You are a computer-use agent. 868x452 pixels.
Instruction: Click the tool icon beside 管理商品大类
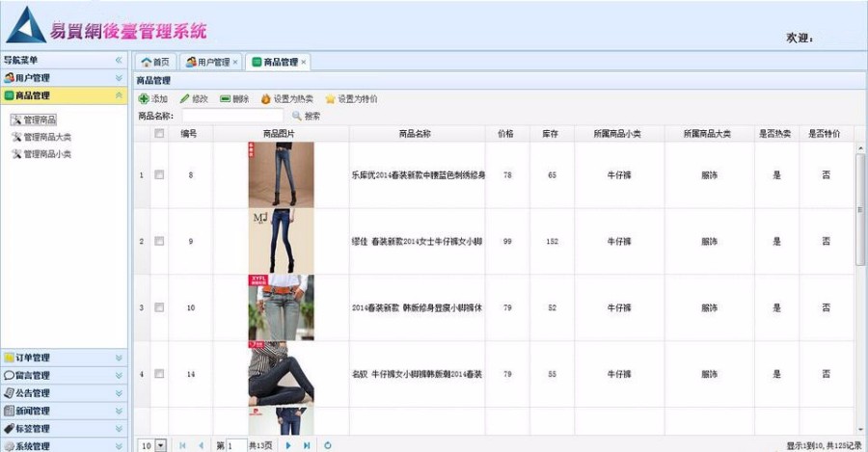click(16, 137)
